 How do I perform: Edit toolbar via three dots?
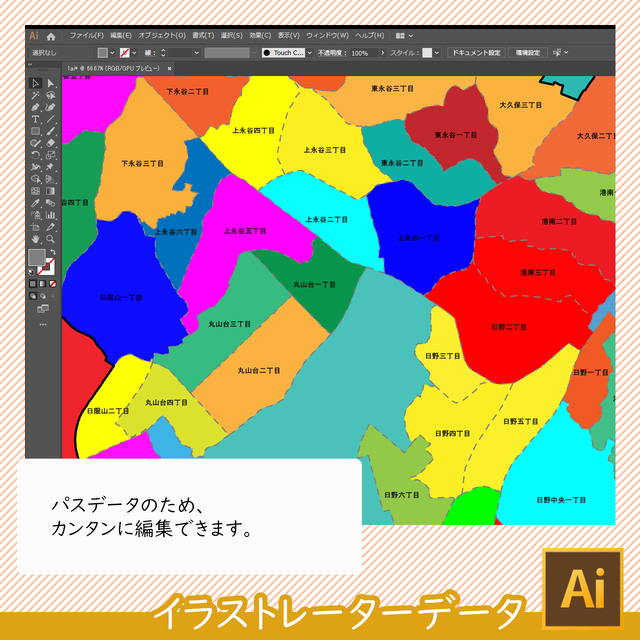point(43,325)
